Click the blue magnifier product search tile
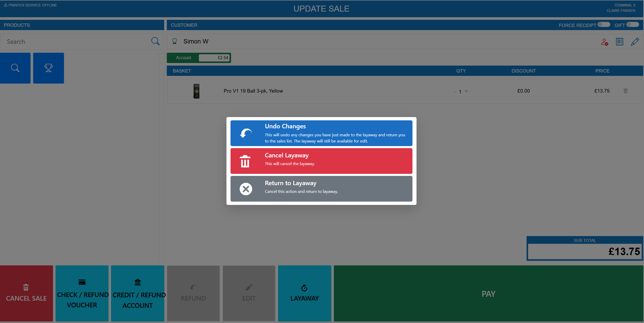The image size is (644, 323). tap(15, 68)
